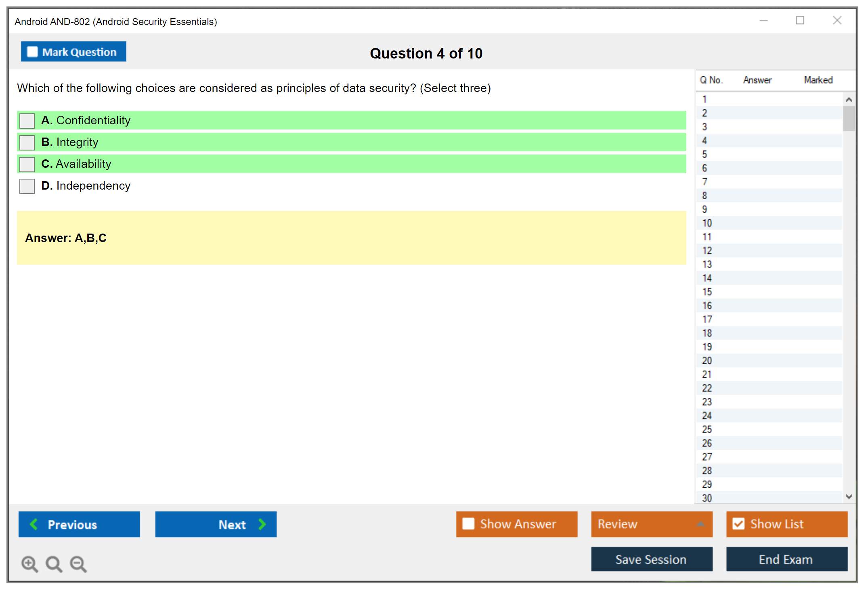Maximize the exam window

click(800, 21)
